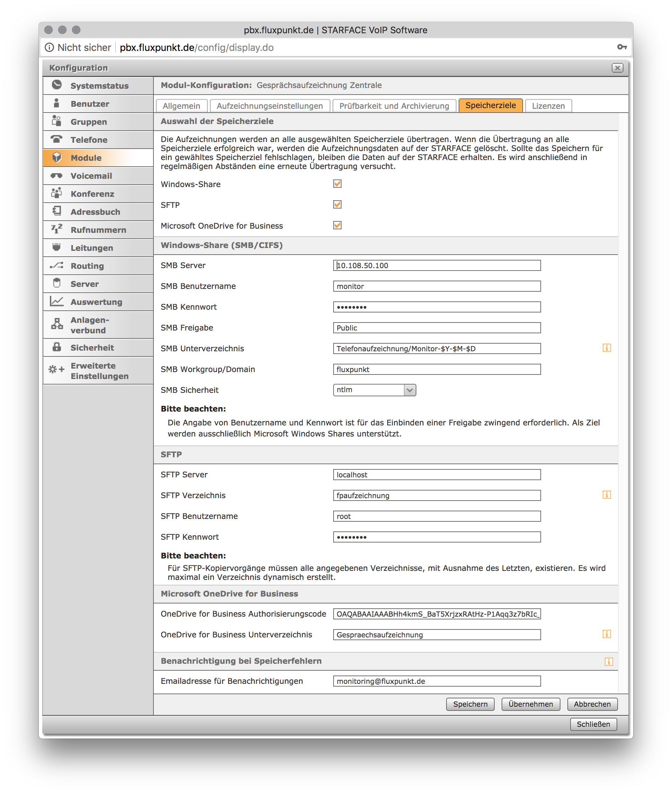Click the Schließen button
This screenshot has height=794, width=672.
593,724
